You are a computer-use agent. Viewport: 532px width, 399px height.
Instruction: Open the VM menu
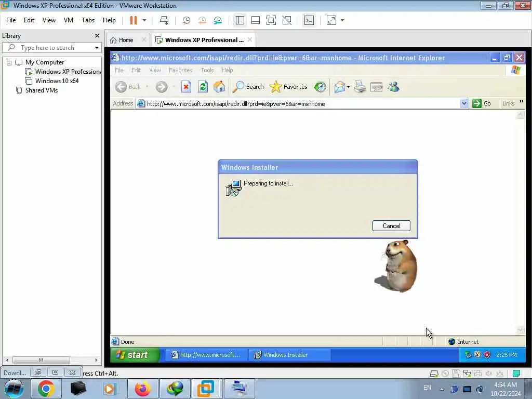69,20
